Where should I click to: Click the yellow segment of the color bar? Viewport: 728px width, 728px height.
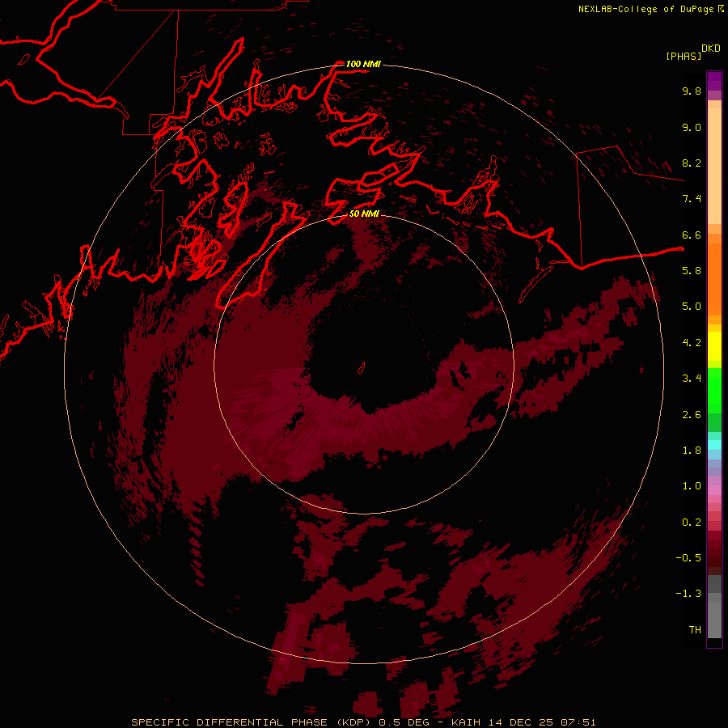[x=714, y=346]
